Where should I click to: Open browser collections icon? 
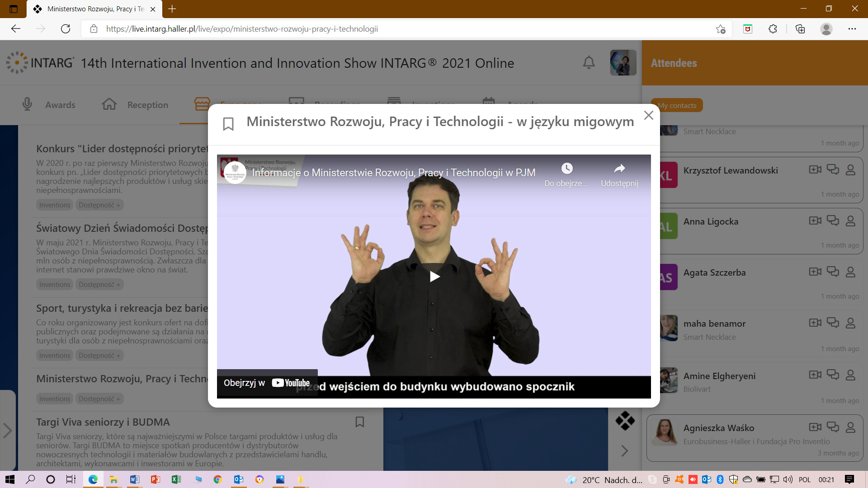[x=800, y=29]
